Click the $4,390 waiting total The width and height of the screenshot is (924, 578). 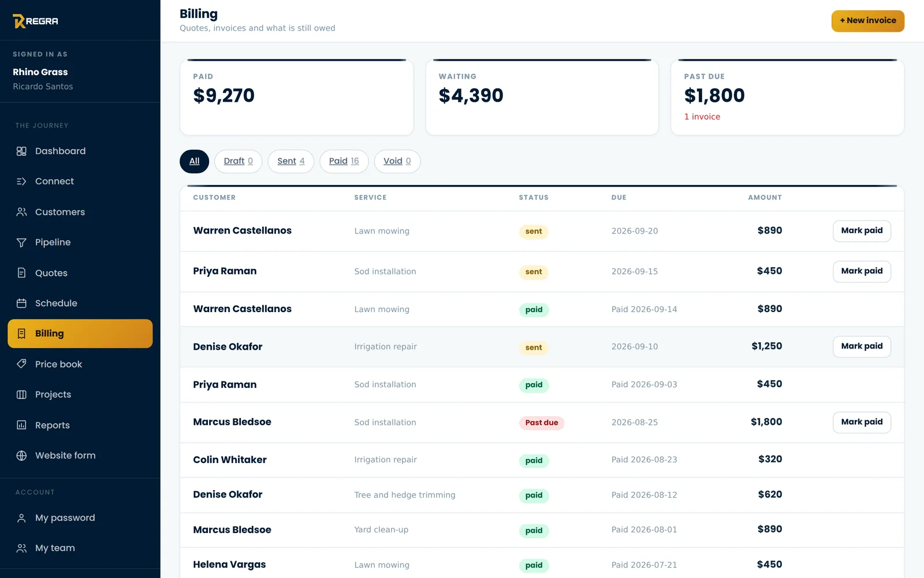coord(471,95)
